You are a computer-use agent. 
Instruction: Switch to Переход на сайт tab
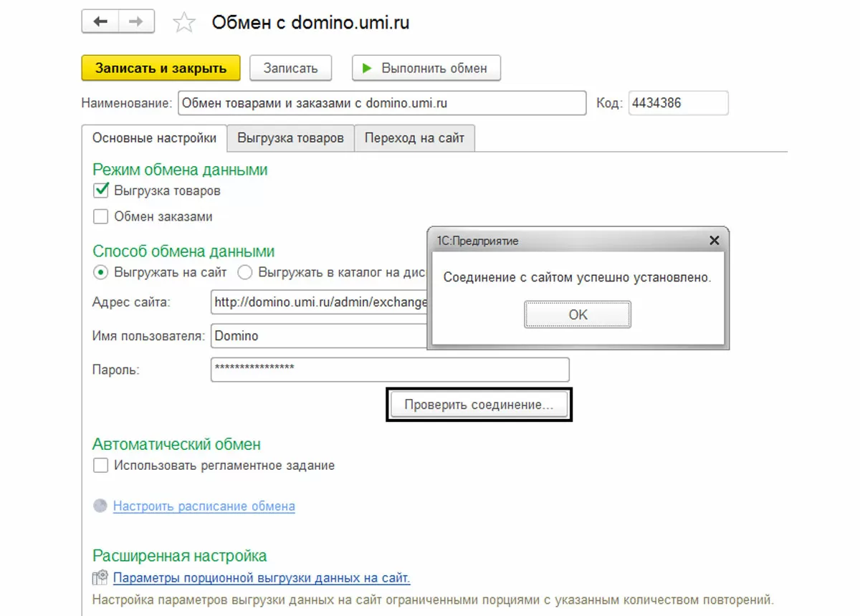click(x=414, y=138)
